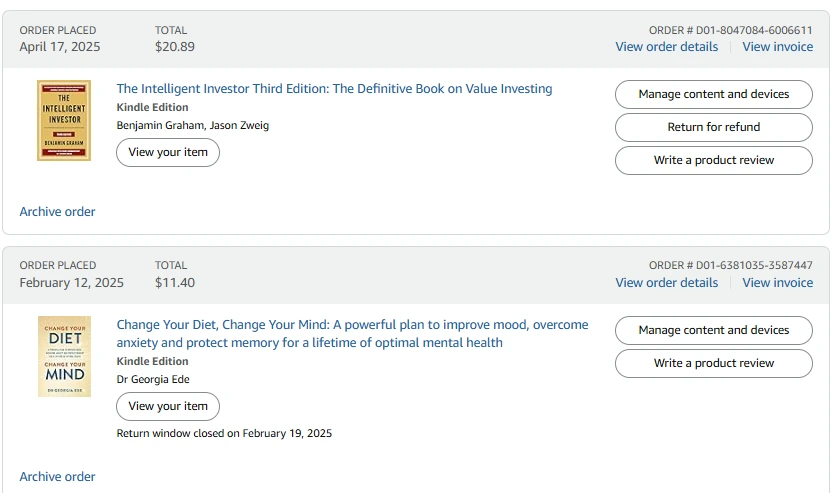
Task: Manage content and devices for Intelligent Investor
Action: click(714, 94)
